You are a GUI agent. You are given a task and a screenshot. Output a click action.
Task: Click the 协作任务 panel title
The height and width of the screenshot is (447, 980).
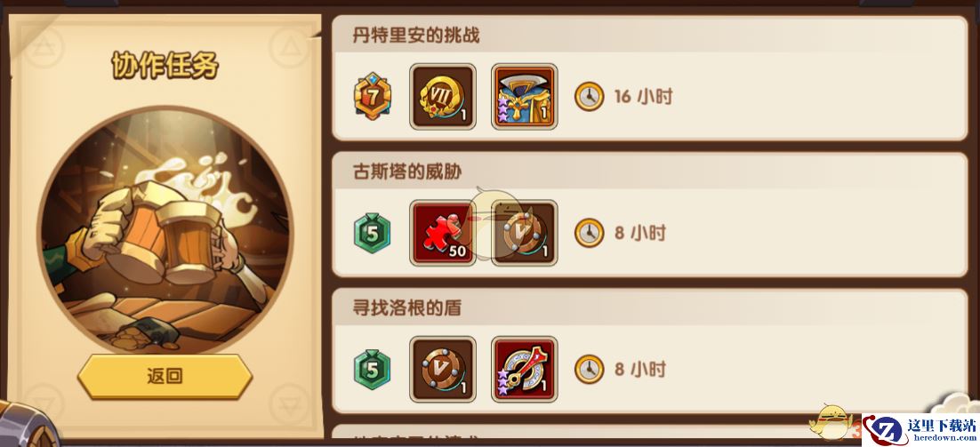point(165,65)
